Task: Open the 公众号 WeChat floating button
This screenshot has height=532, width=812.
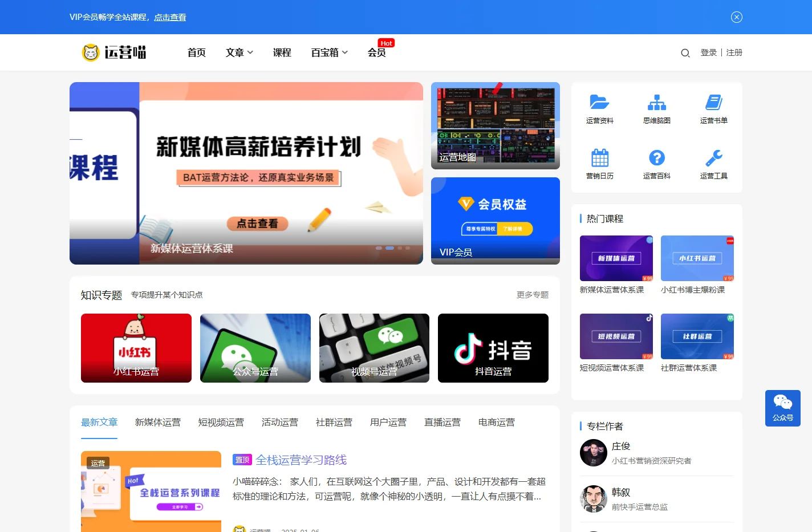Action: pos(783,408)
